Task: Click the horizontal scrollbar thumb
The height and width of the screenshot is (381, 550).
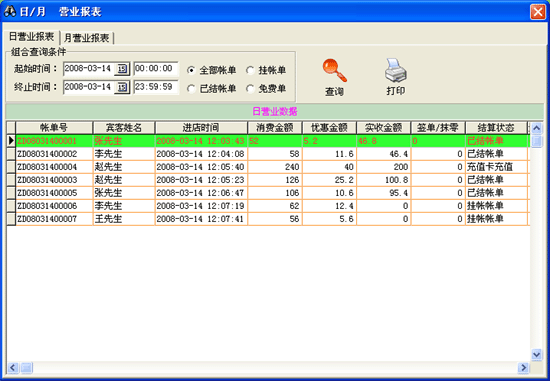Action: (27, 368)
